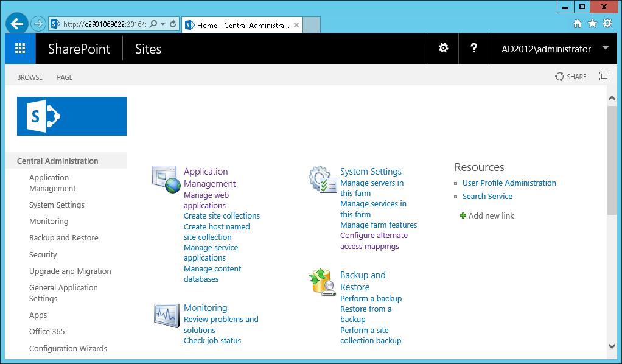The height and width of the screenshot is (364, 622).
Task: Click the Monitoring chart icon
Action: (x=166, y=315)
